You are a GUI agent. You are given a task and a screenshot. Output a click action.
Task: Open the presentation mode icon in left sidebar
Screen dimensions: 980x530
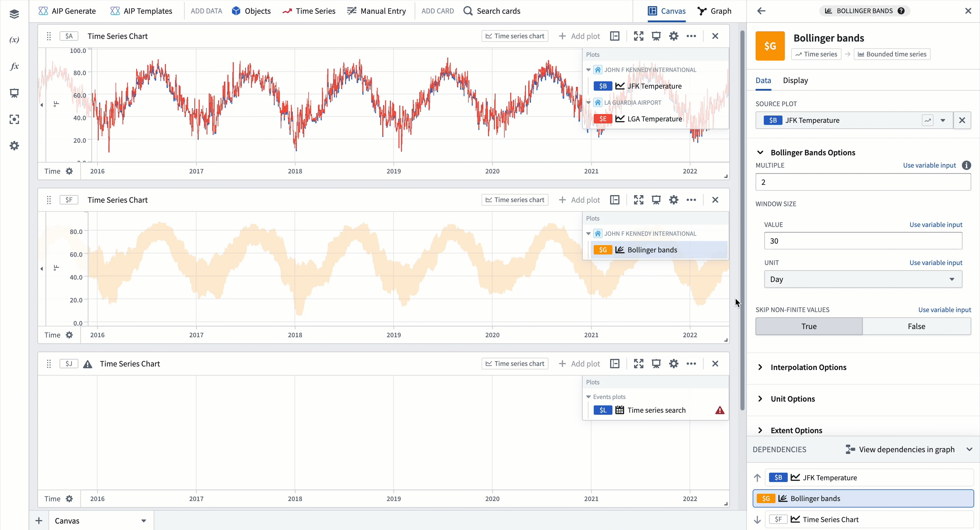14,93
